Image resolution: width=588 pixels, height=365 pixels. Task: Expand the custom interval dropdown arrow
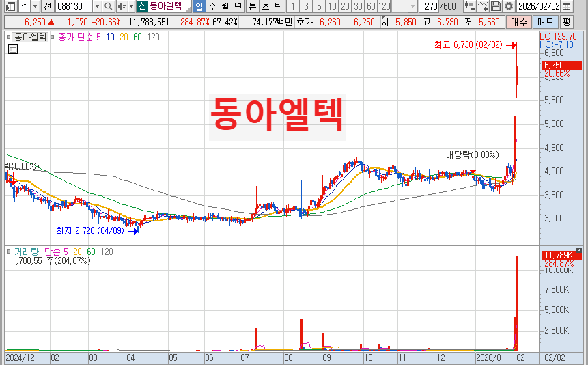[413, 6]
